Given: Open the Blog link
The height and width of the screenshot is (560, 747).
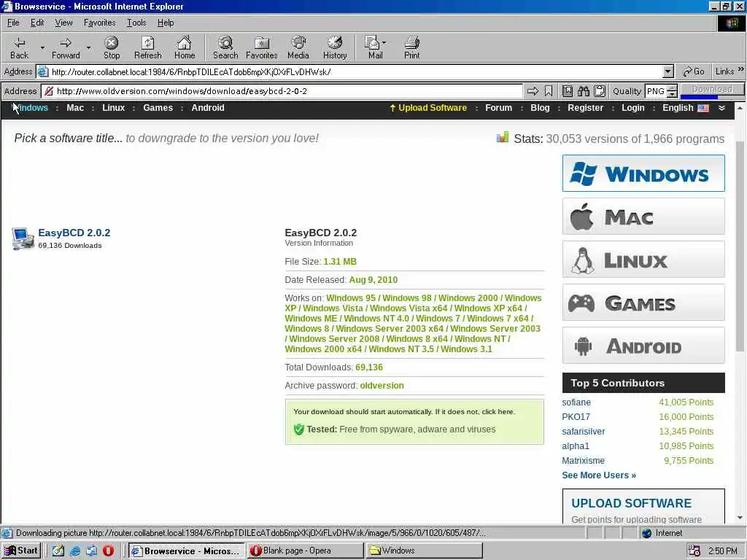Looking at the screenshot, I should (x=540, y=108).
